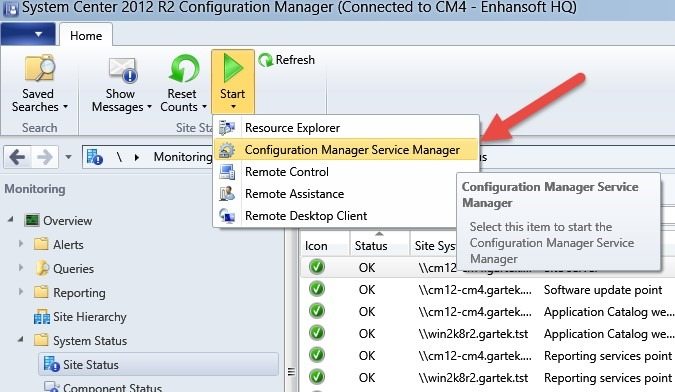Click the Reset Counts green arrow icon

[x=184, y=68]
